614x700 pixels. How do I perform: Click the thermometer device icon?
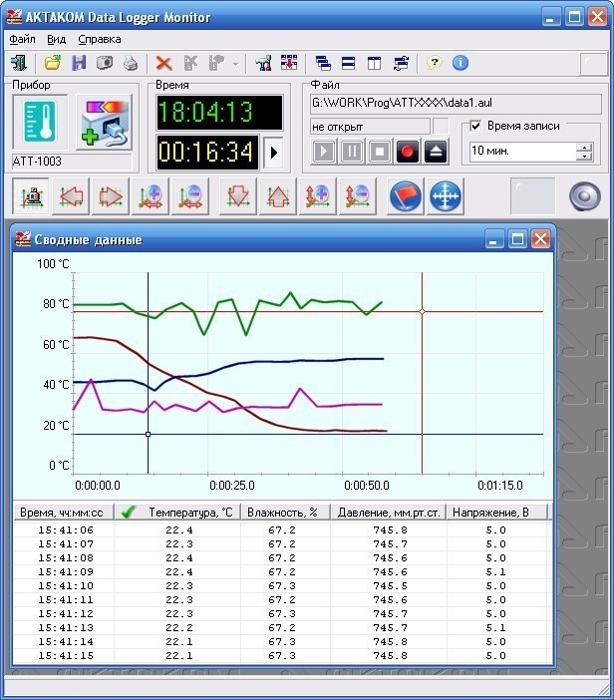coord(40,124)
